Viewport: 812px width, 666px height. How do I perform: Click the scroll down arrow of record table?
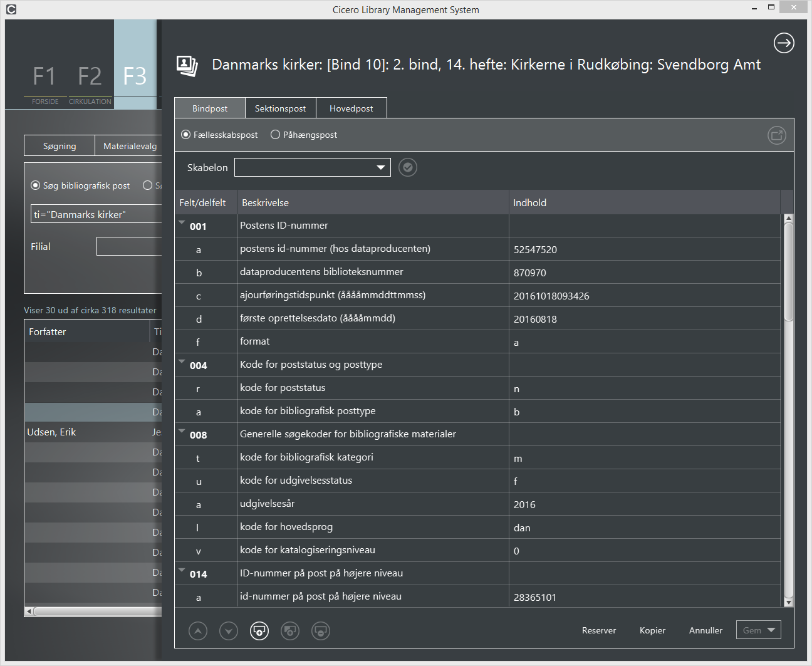coord(789,602)
